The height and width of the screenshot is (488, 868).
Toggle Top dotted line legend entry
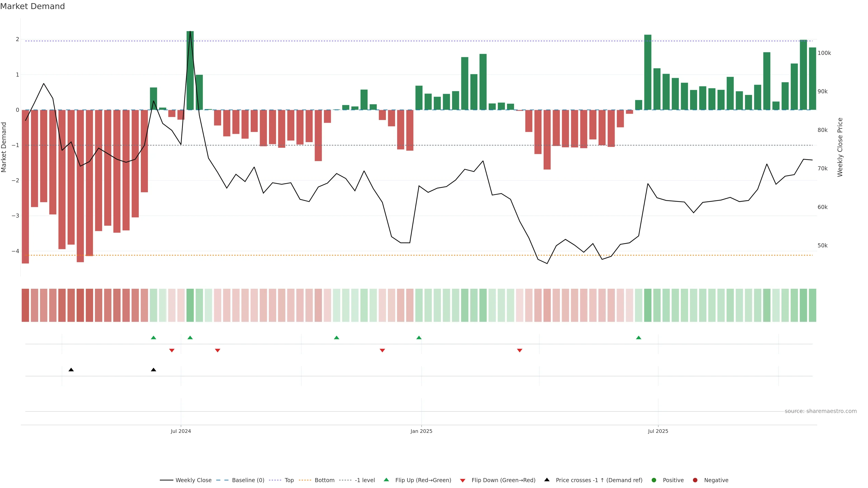click(289, 480)
